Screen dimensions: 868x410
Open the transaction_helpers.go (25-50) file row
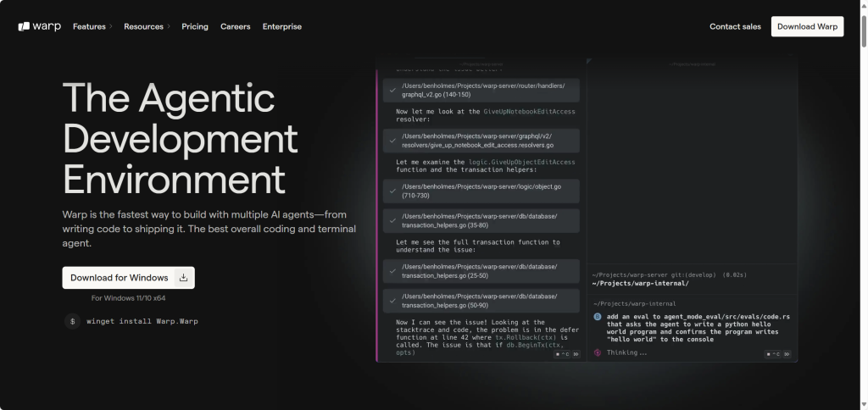[481, 271]
